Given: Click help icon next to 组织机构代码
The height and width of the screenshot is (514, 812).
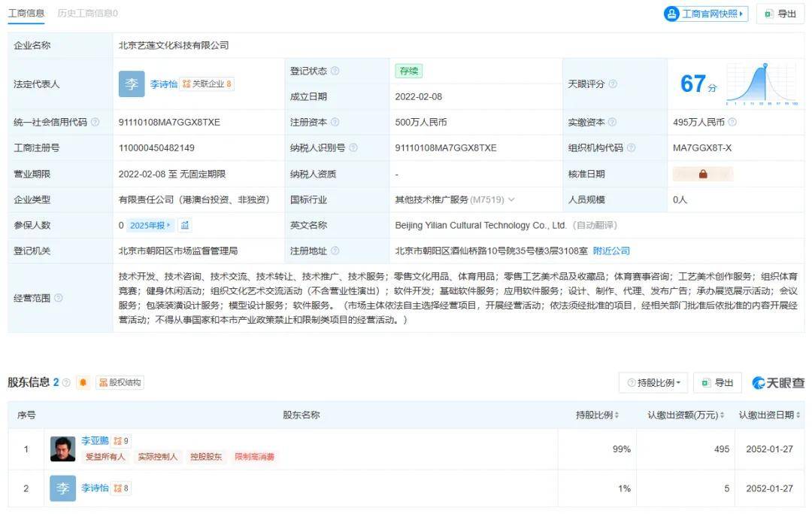Looking at the screenshot, I should point(631,148).
